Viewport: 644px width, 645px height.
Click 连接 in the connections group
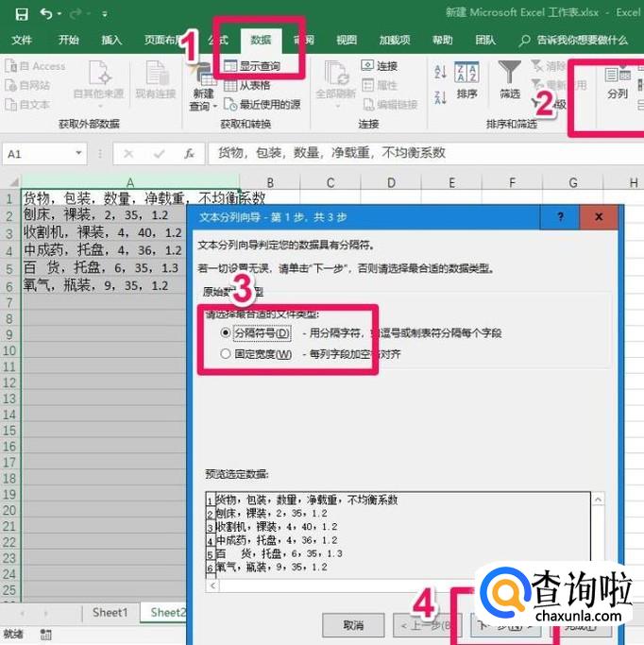click(380, 66)
